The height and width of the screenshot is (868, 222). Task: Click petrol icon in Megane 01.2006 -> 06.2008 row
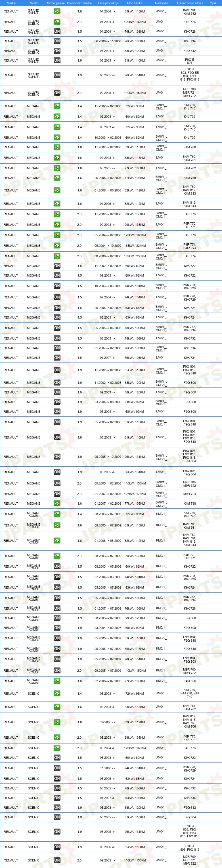coord(57,190)
